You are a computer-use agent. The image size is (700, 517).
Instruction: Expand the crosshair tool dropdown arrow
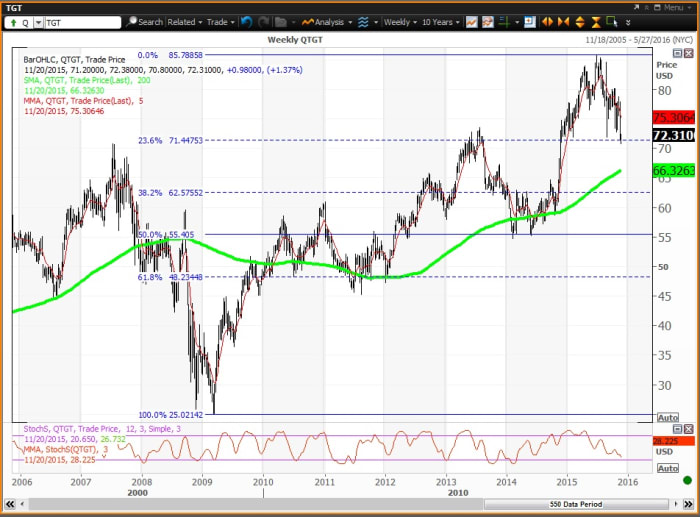[517, 22]
